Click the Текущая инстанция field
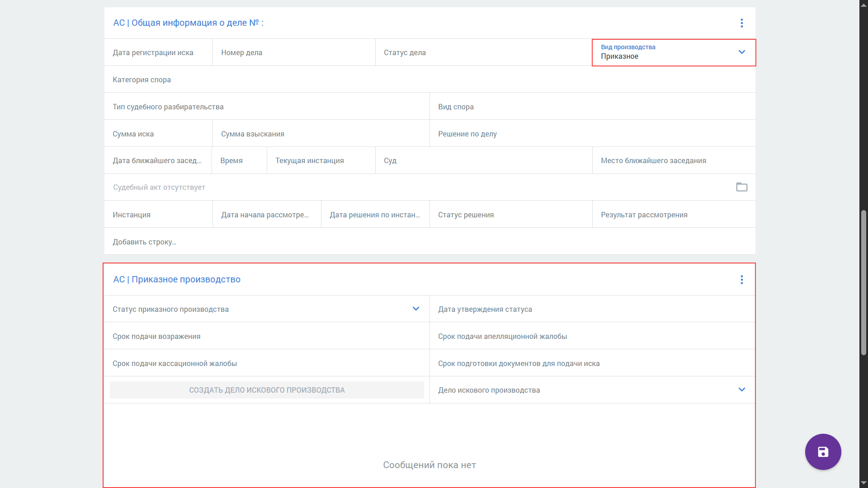Screen dimensions: 868x488 pyautogui.click(x=321, y=160)
